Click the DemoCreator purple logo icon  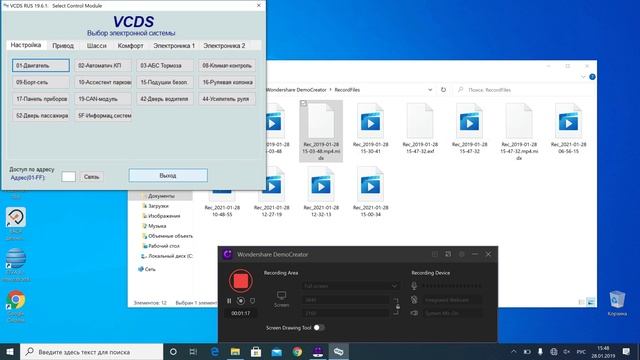(227, 254)
